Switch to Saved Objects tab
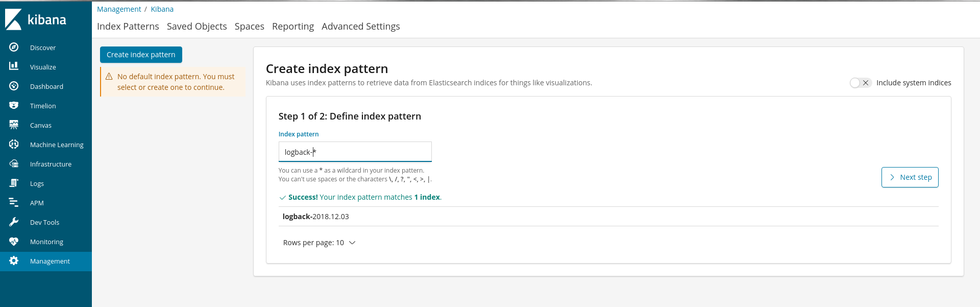Screen dimensions: 980x307 (197, 27)
